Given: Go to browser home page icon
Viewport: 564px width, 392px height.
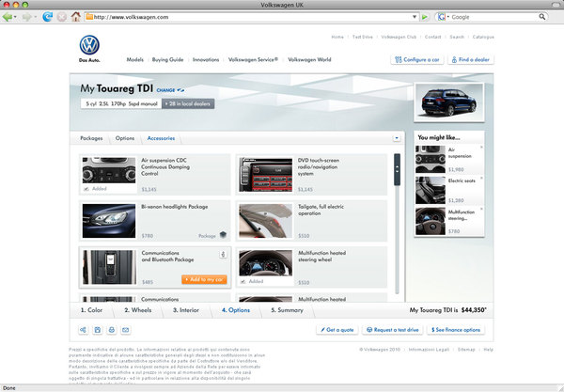Looking at the screenshot, I should point(74,17).
